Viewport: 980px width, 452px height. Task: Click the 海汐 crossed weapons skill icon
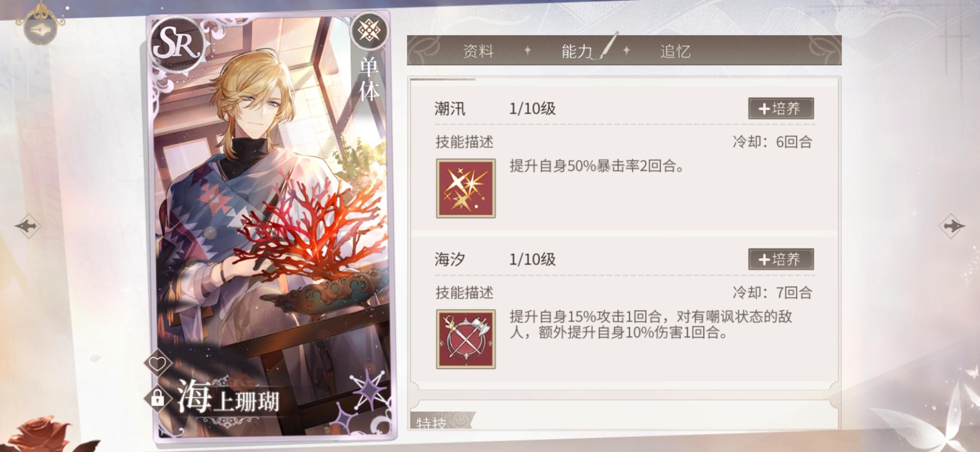point(466,339)
